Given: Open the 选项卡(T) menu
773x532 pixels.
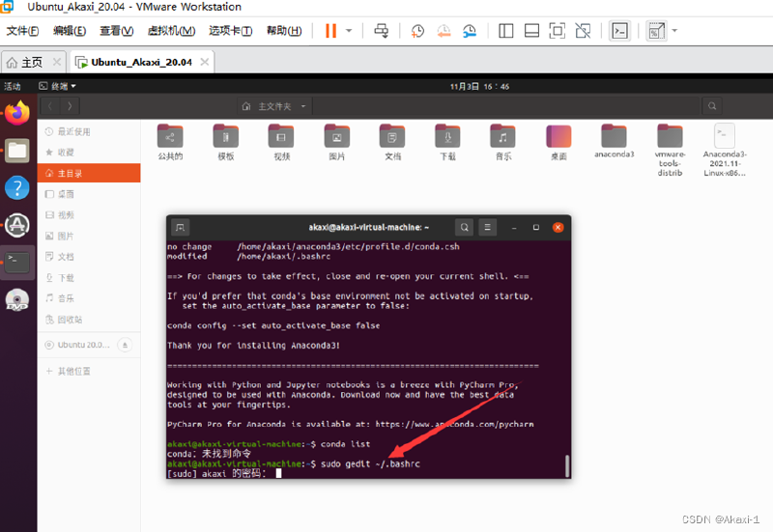Looking at the screenshot, I should point(230,31).
